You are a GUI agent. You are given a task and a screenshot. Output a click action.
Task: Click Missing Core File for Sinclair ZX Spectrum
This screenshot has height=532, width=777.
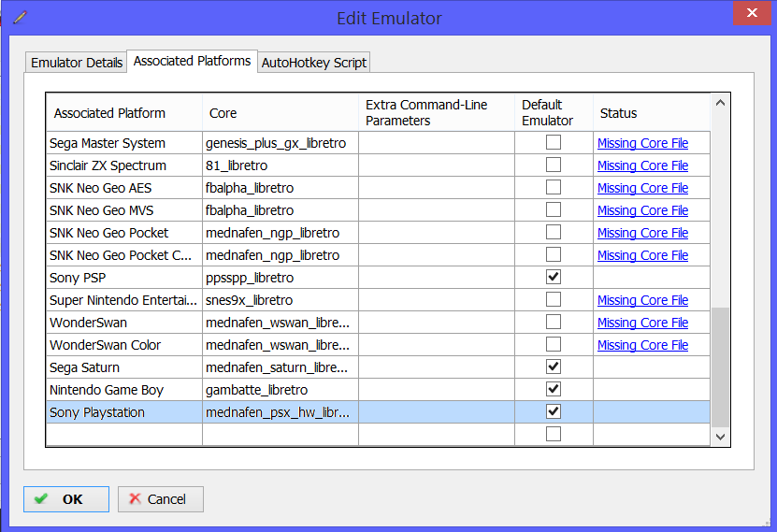pyautogui.click(x=642, y=165)
